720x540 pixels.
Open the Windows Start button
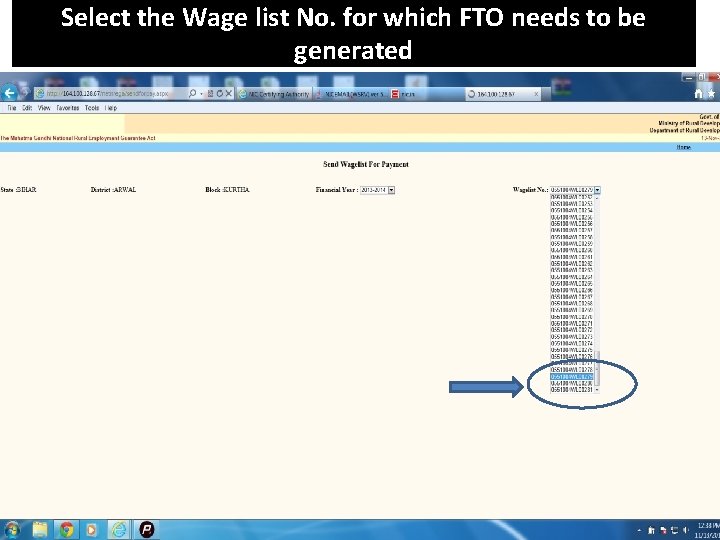(x=12, y=530)
